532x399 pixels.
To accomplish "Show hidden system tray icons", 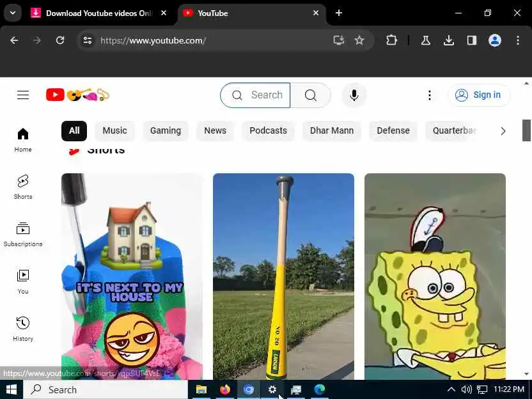I will click(451, 389).
